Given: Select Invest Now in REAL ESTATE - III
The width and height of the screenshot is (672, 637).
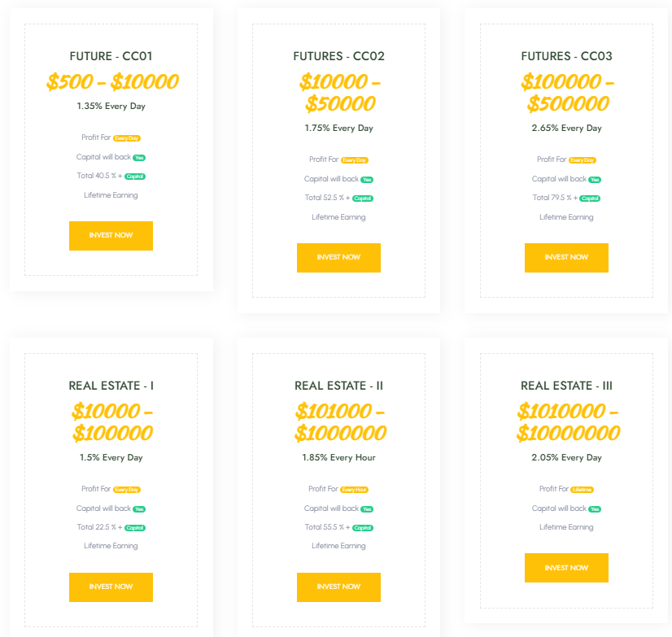Looking at the screenshot, I should click(x=566, y=568).
